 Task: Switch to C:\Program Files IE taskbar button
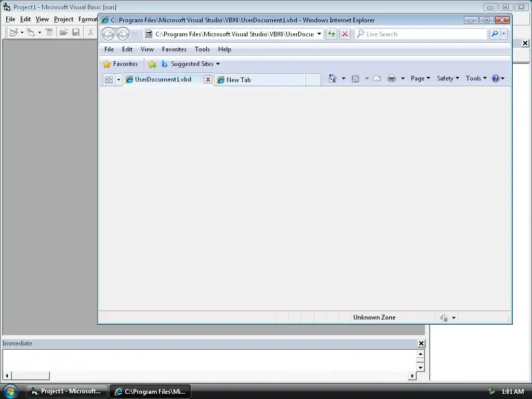[x=150, y=391]
